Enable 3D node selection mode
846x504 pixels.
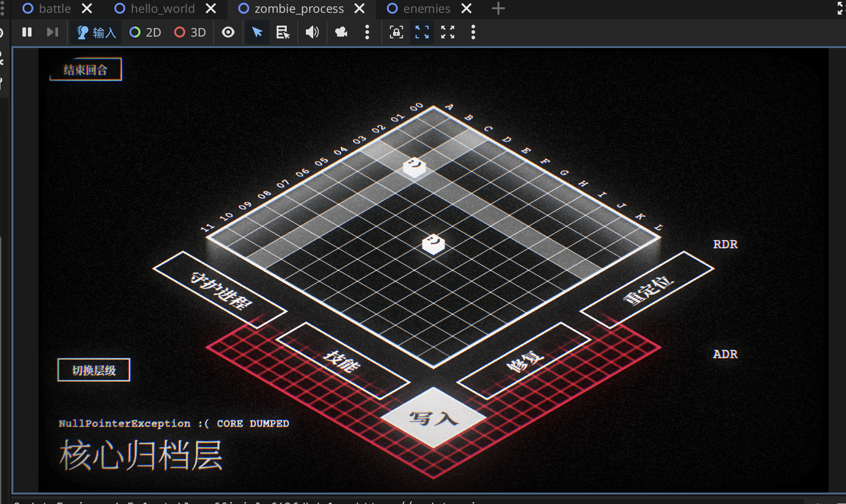coord(190,32)
